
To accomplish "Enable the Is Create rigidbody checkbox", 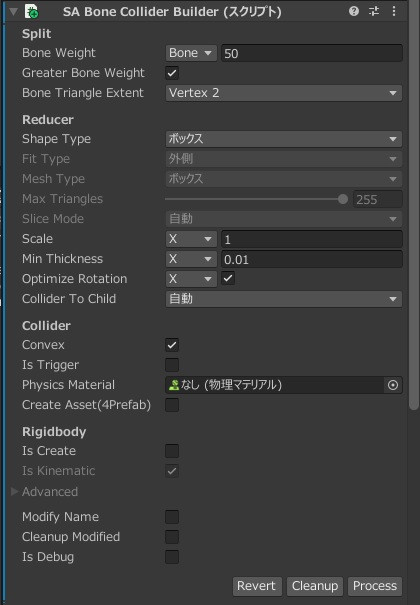I will pyautogui.click(x=172, y=451).
